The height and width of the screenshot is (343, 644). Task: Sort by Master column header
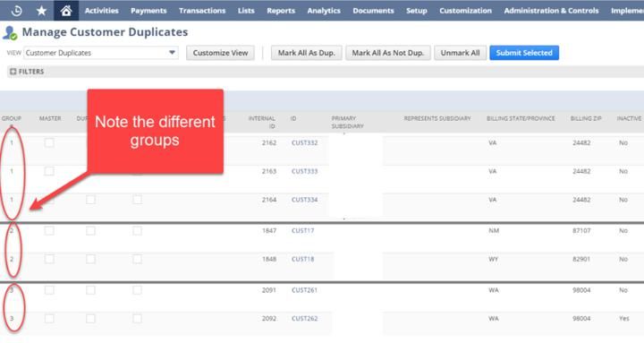50,118
